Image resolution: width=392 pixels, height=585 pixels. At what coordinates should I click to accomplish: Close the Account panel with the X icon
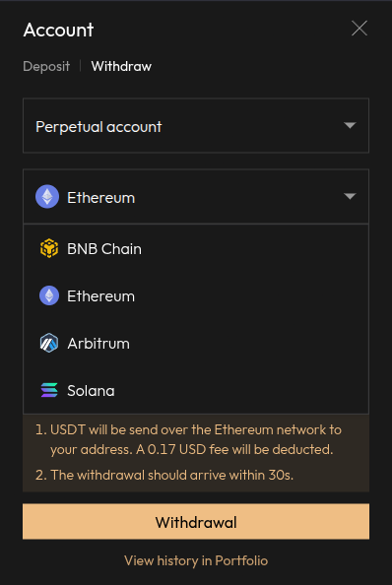coord(359,29)
